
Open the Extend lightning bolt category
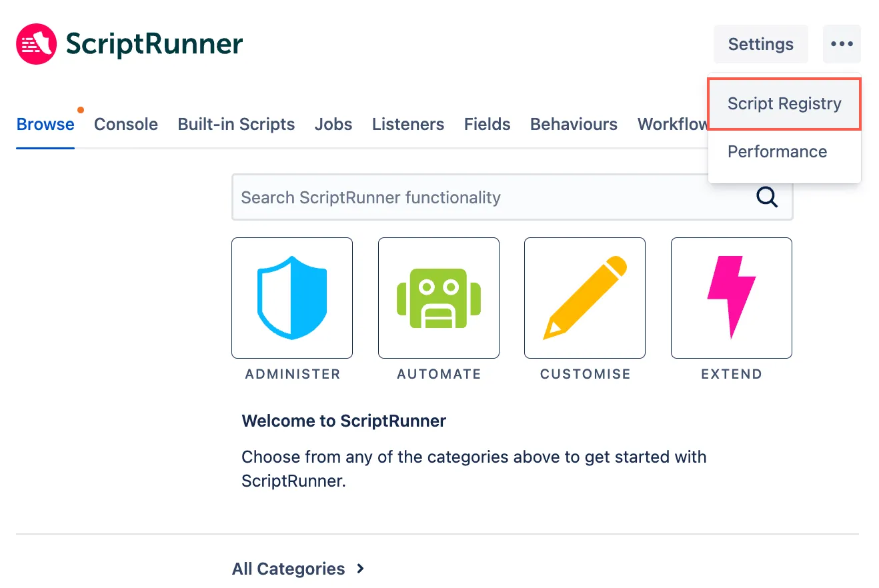pos(732,298)
